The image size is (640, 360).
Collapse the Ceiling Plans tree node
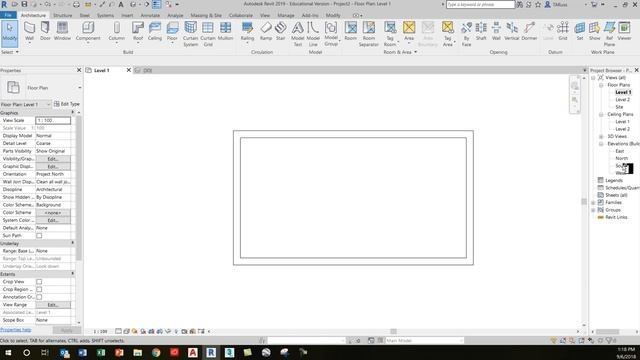point(601,114)
